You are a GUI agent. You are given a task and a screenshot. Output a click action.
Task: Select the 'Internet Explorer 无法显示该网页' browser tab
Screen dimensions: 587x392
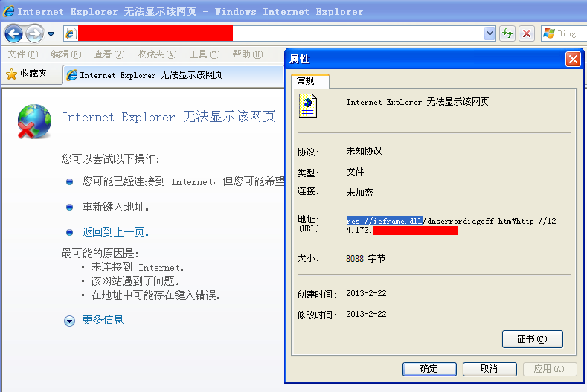pos(173,75)
